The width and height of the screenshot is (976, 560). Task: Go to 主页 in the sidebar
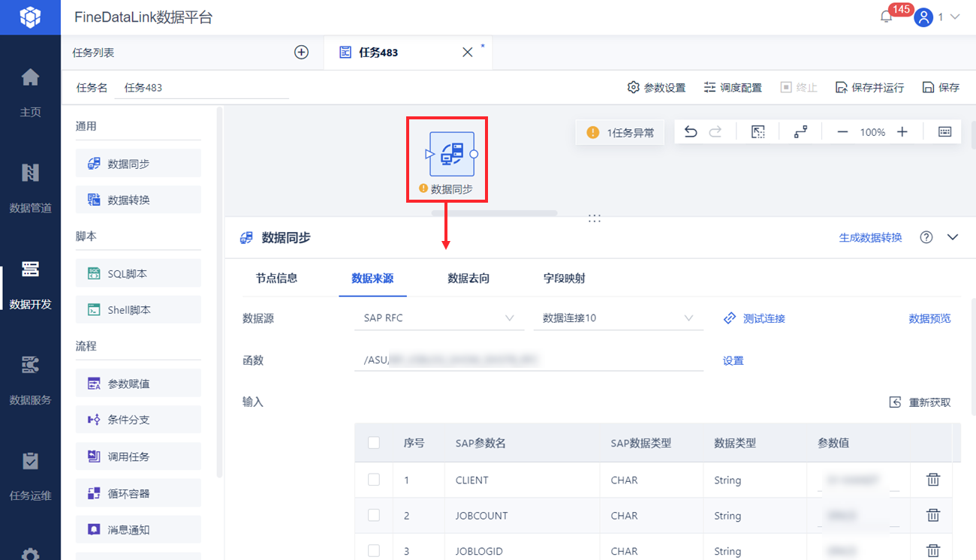tap(30, 92)
